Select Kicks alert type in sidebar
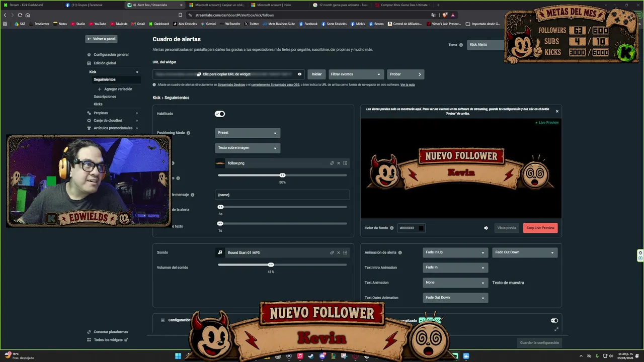Screen dimensions: 644x362 98,104
